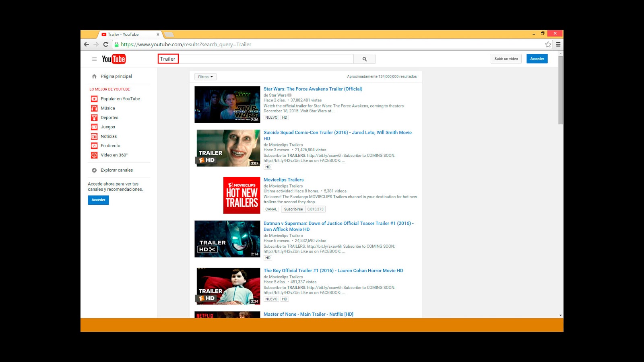Go to Juegos section
The width and height of the screenshot is (644, 362).
point(108,127)
